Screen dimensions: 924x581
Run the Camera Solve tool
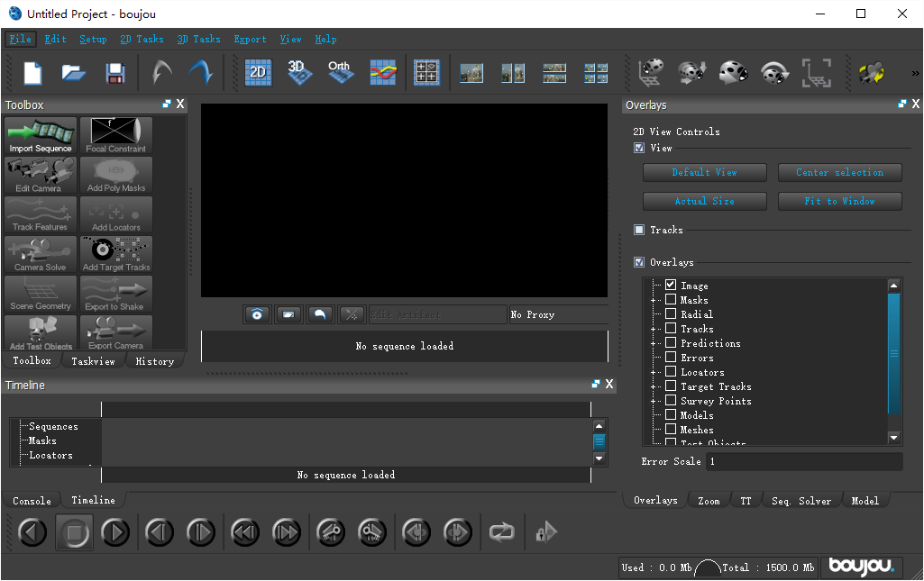point(41,254)
